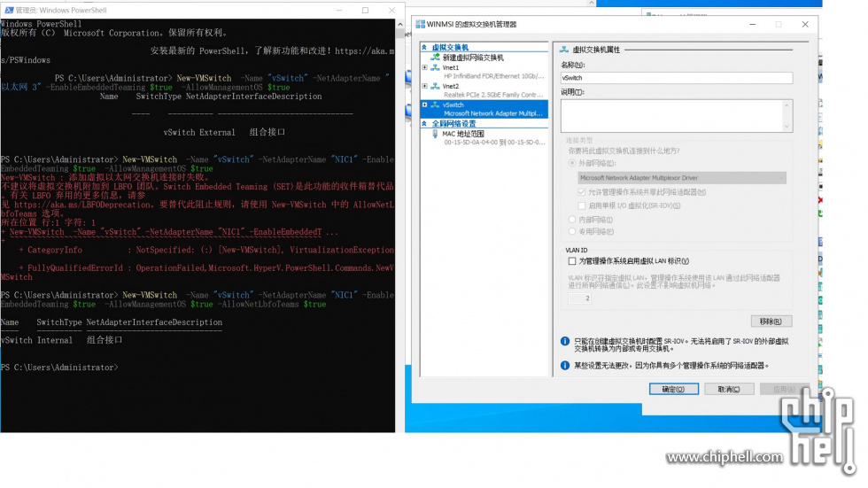Viewport: 868px width, 488px height.
Task: Collapse the 虚拟交换机 section chevron
Action: click(x=424, y=48)
